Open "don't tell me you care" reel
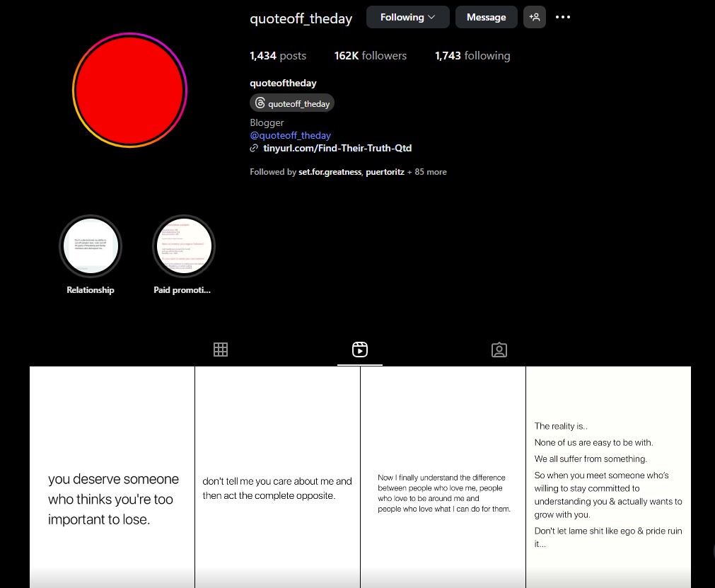The width and height of the screenshot is (715, 588). (277, 477)
